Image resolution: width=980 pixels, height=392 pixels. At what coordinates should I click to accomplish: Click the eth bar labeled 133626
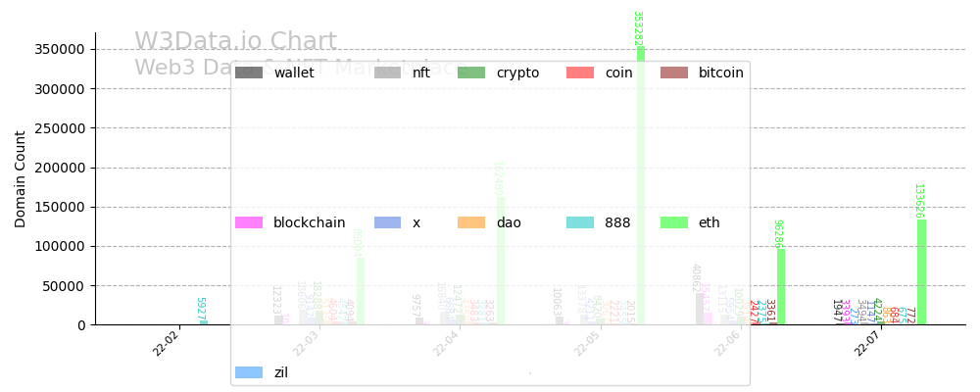(921, 272)
